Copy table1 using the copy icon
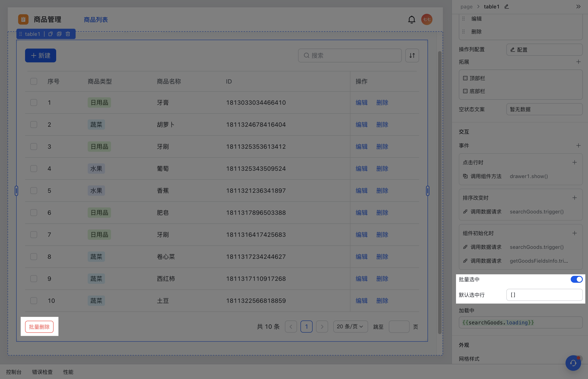Screen dimensions: 588x379 51,34
